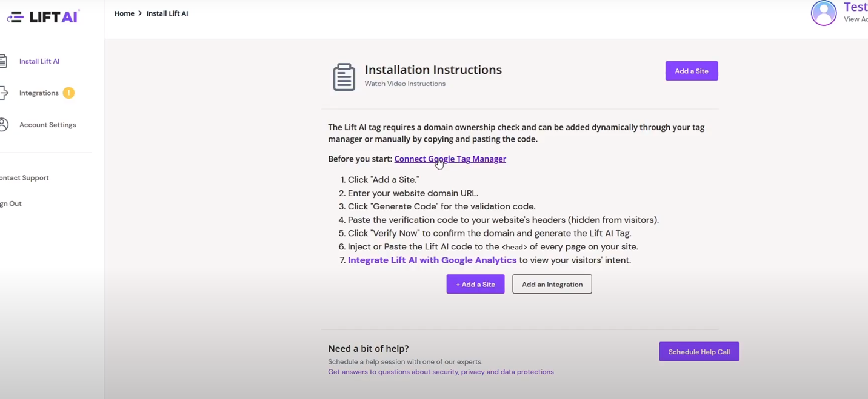Open Integrate Lift AI with Google Analytics link

[x=432, y=260]
